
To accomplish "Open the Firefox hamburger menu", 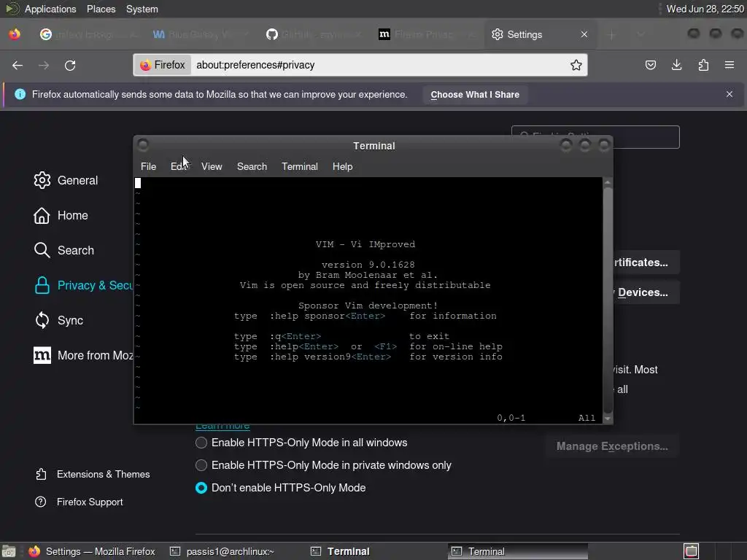I will tap(729, 65).
